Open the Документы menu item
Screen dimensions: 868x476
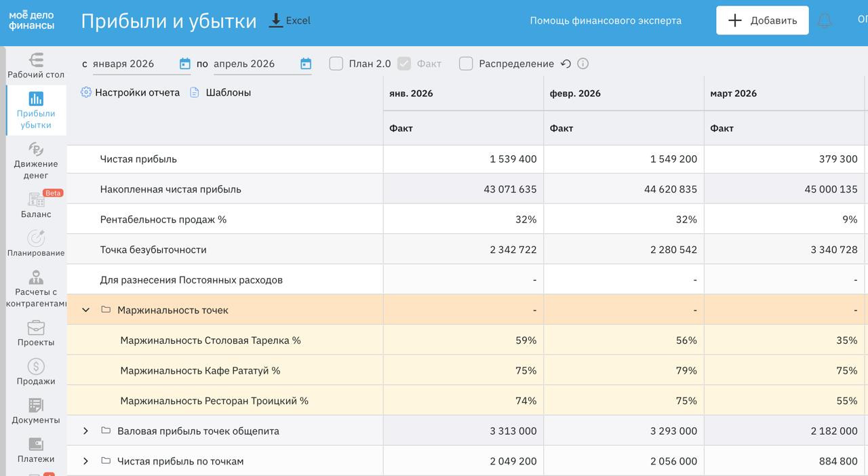[x=36, y=411]
